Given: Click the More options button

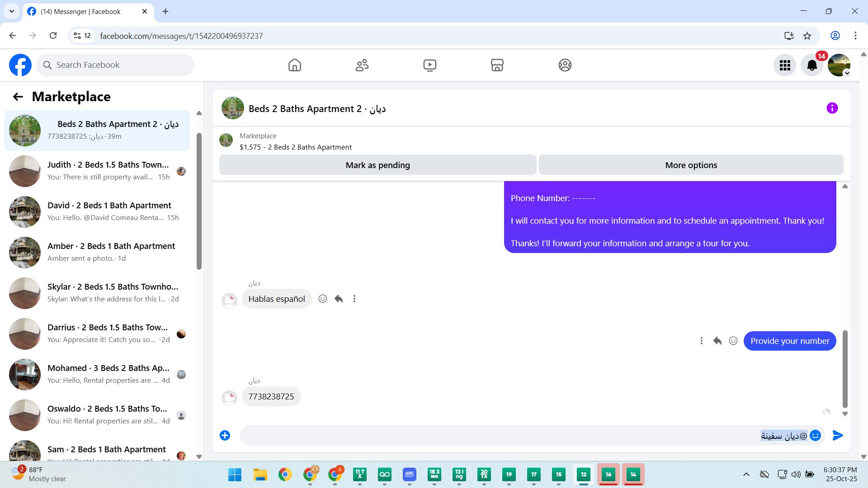Looking at the screenshot, I should click(x=691, y=165).
